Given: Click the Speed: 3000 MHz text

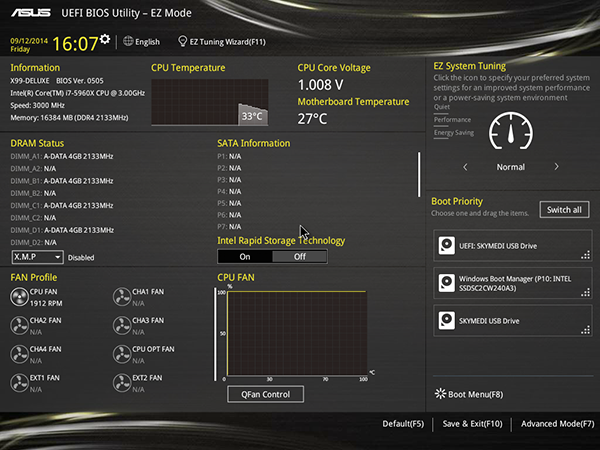Looking at the screenshot, I should pyautogui.click(x=38, y=105).
